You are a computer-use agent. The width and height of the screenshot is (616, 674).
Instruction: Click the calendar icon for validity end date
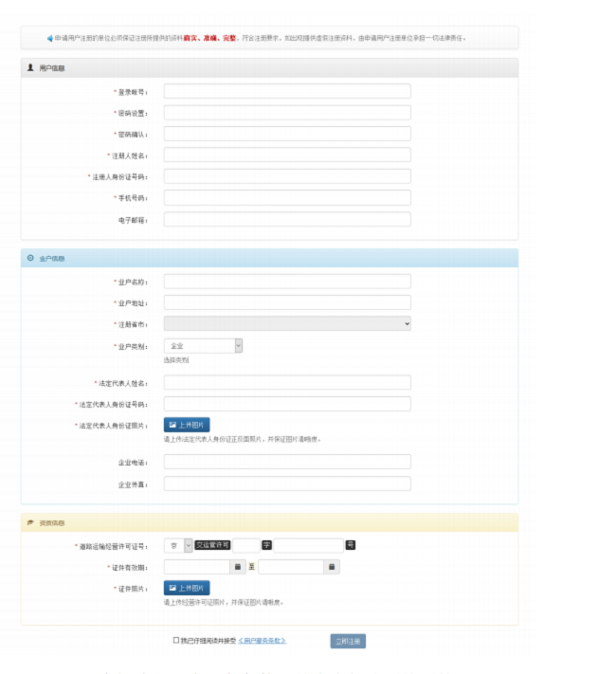coord(332,567)
